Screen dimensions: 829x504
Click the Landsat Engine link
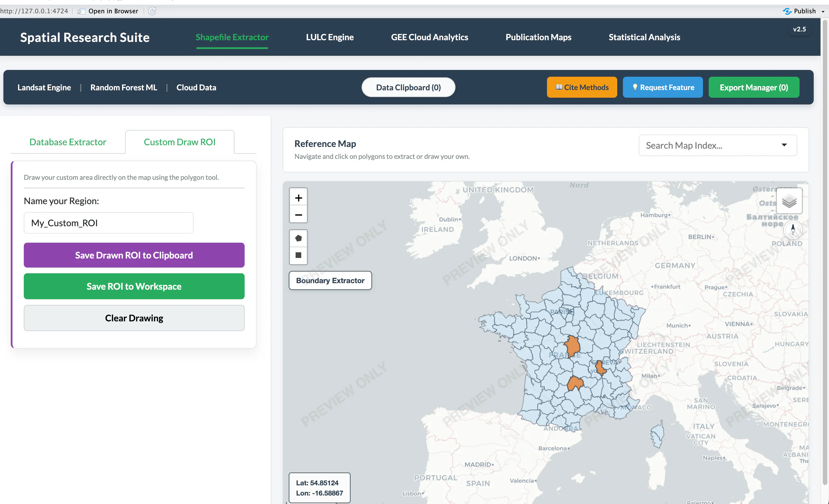click(x=44, y=87)
